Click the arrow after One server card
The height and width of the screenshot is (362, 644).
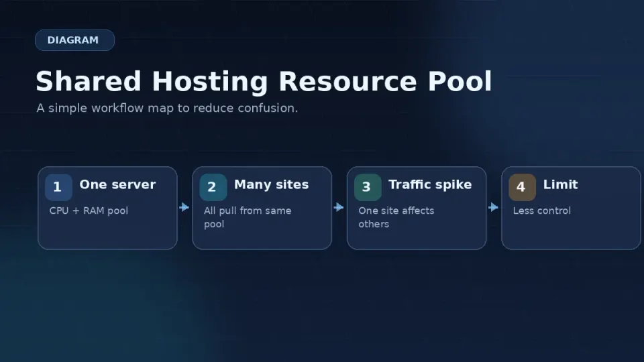tap(184, 207)
